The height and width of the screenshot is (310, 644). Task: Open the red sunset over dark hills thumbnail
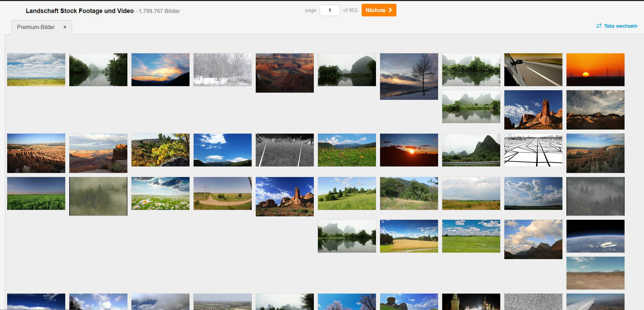(409, 150)
